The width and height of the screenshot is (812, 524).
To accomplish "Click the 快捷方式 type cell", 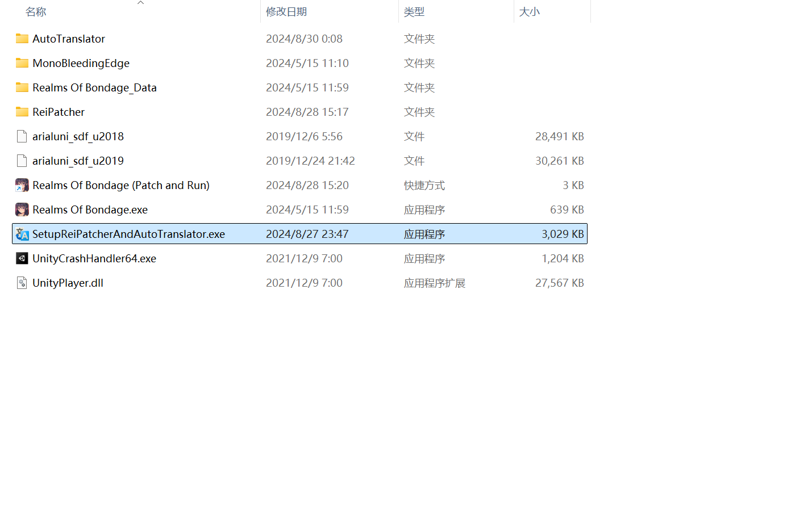I will [424, 185].
